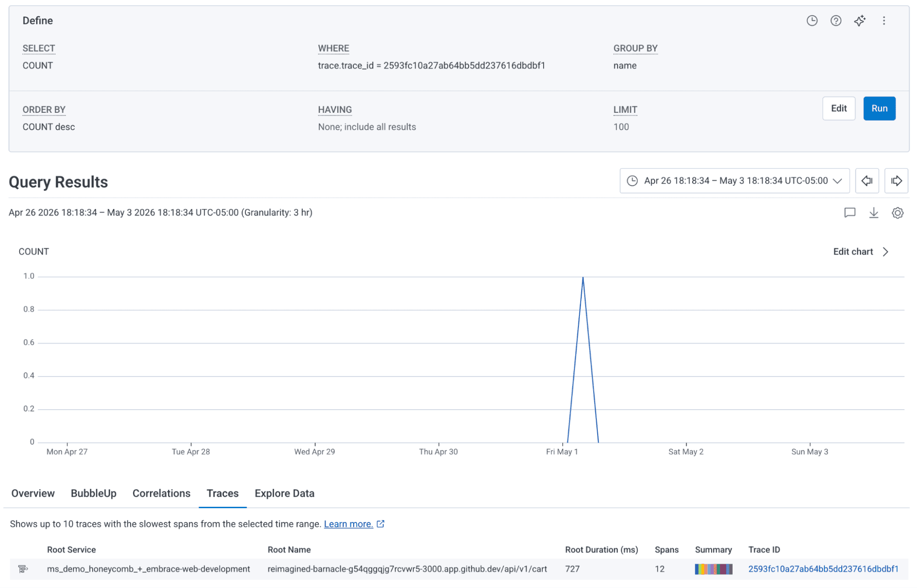This screenshot has height=588, width=917.
Task: Switch to the Explore Data tab
Action: click(x=284, y=494)
